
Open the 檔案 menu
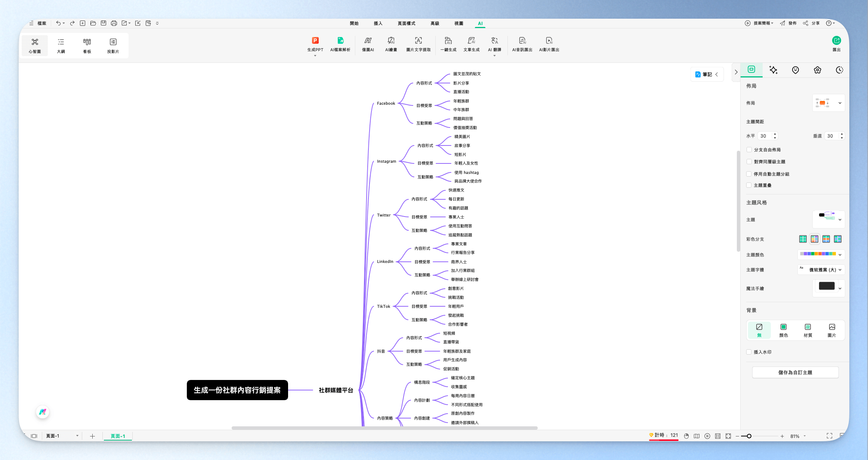38,23
